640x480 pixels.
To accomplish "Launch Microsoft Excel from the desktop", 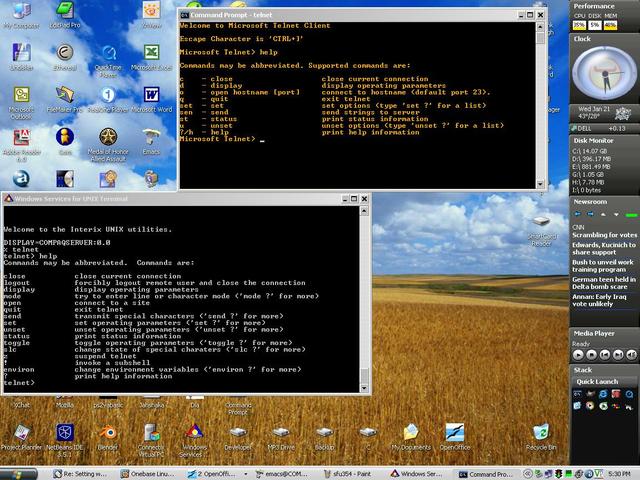I will [x=151, y=57].
